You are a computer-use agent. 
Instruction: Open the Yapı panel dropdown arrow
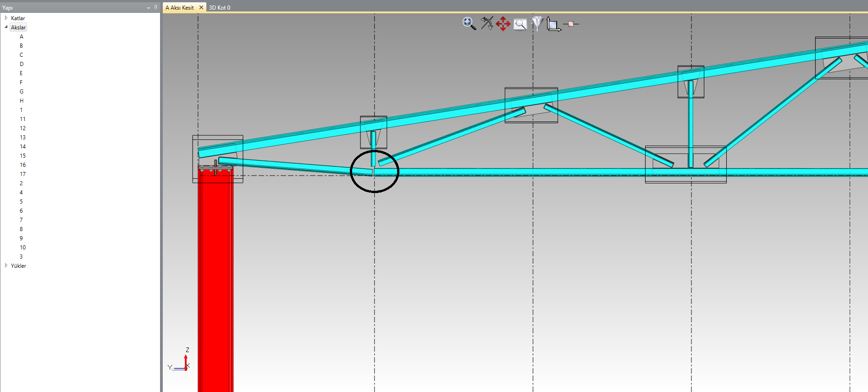click(x=148, y=8)
